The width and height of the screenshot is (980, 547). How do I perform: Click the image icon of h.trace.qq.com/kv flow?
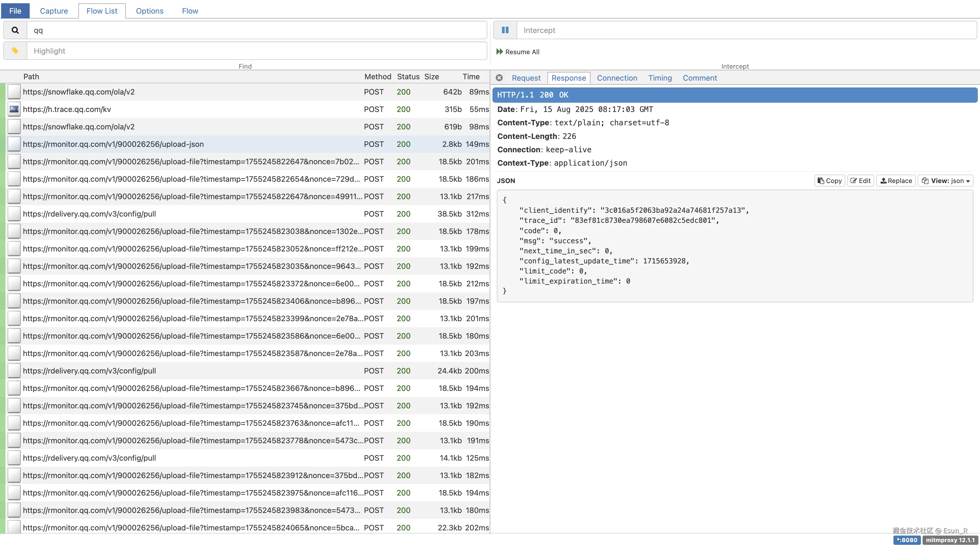(x=14, y=109)
